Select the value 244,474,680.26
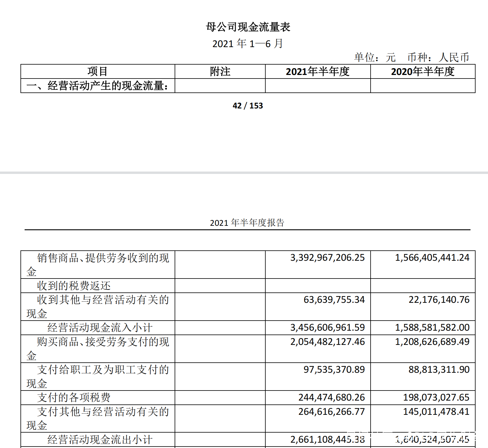This screenshot has height=448, width=488. (x=331, y=397)
